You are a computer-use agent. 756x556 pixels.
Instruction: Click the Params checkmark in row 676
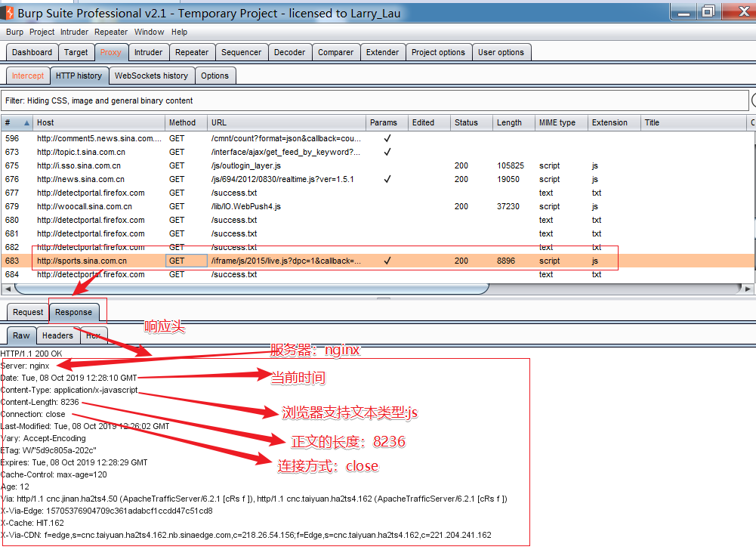[387, 179]
